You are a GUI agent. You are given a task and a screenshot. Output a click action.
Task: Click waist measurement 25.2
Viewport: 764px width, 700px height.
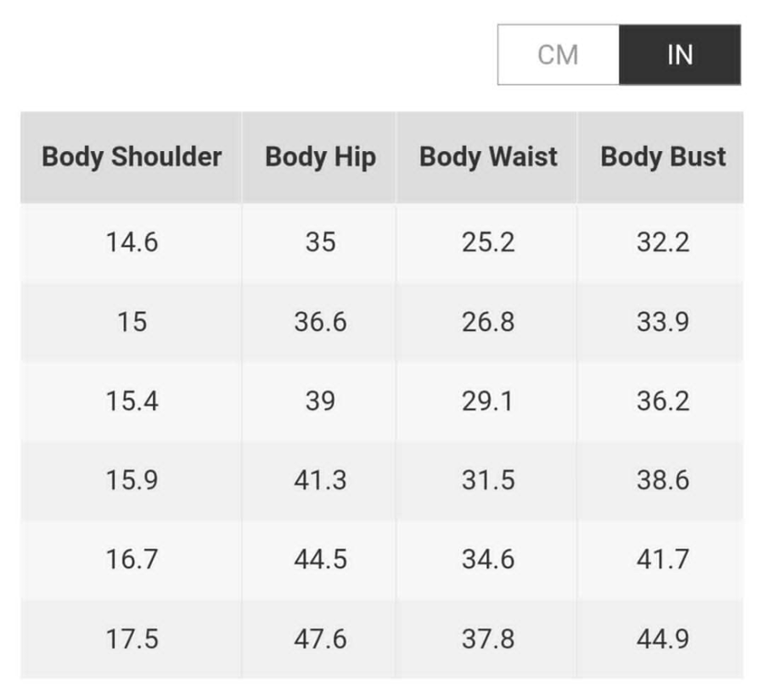pyautogui.click(x=486, y=243)
